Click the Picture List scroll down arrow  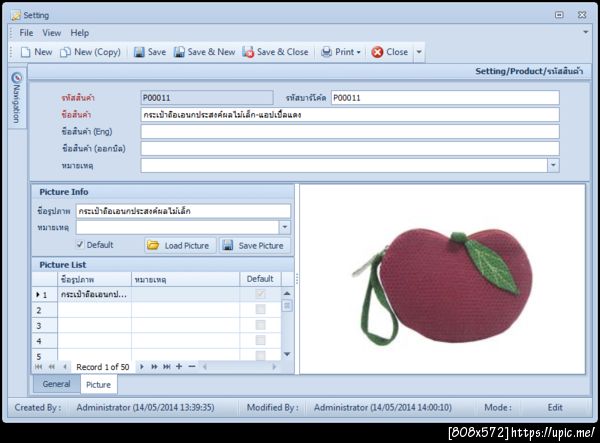287,354
